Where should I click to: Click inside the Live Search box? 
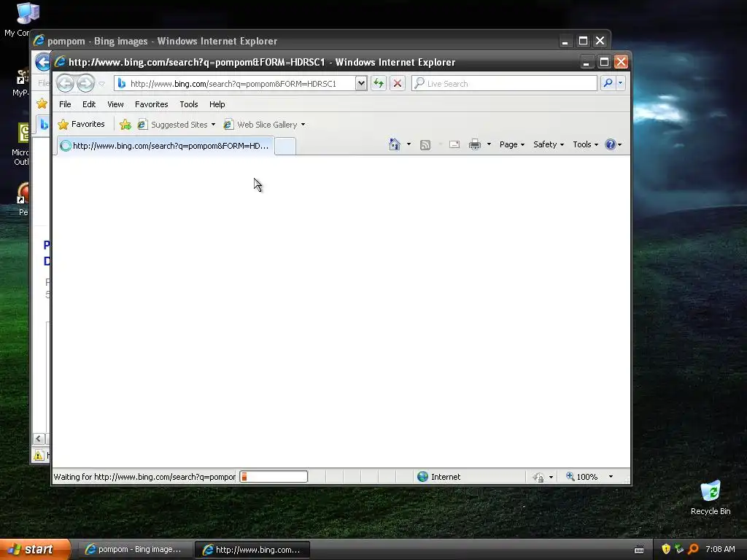click(x=505, y=83)
